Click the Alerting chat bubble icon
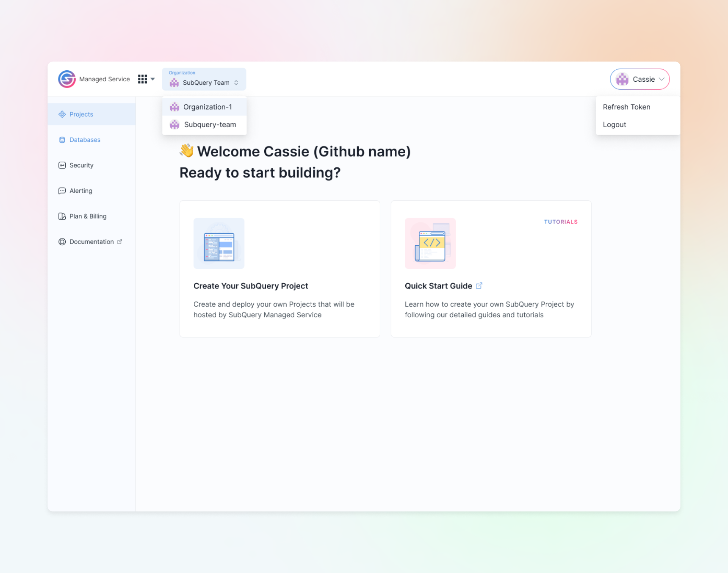Image resolution: width=728 pixels, height=573 pixels. pyautogui.click(x=62, y=191)
